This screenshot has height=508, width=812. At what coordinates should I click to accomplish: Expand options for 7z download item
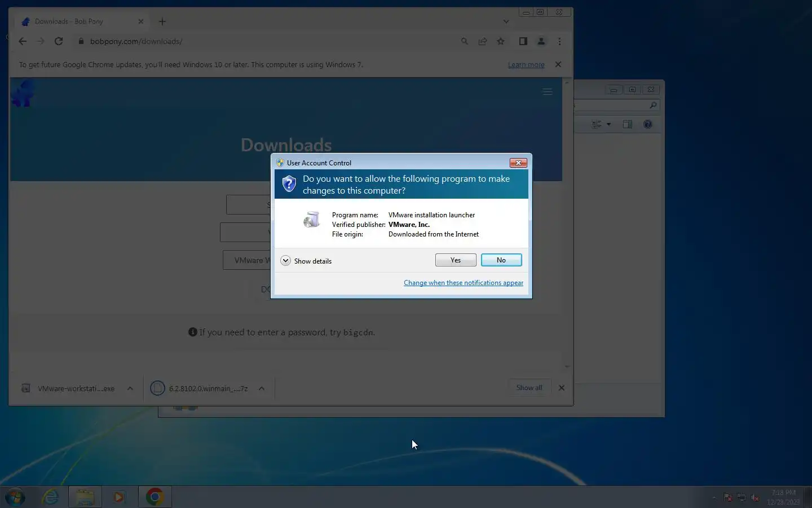(x=262, y=388)
